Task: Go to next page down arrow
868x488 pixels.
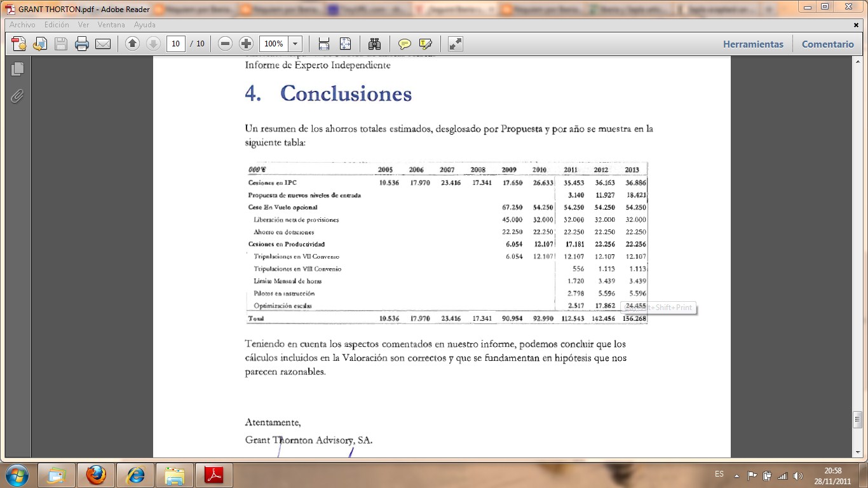Action: coord(153,44)
